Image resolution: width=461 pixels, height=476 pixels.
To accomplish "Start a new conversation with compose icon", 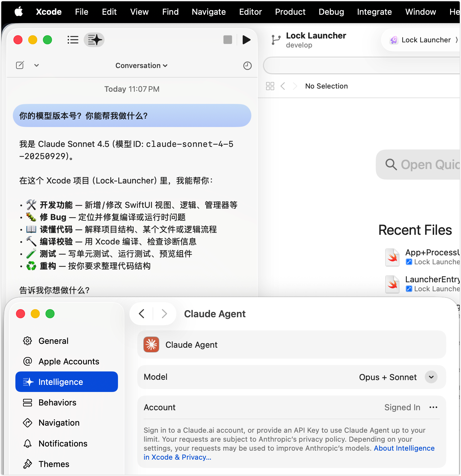I will [x=20, y=65].
